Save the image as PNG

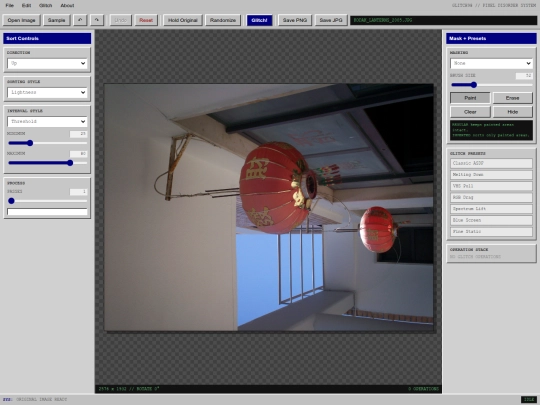click(x=295, y=20)
